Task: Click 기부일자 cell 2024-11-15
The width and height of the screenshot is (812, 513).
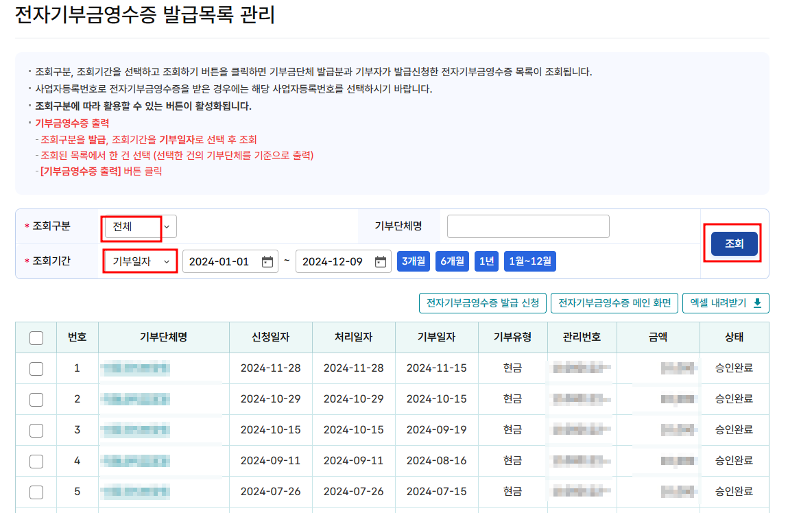Action: [437, 368]
